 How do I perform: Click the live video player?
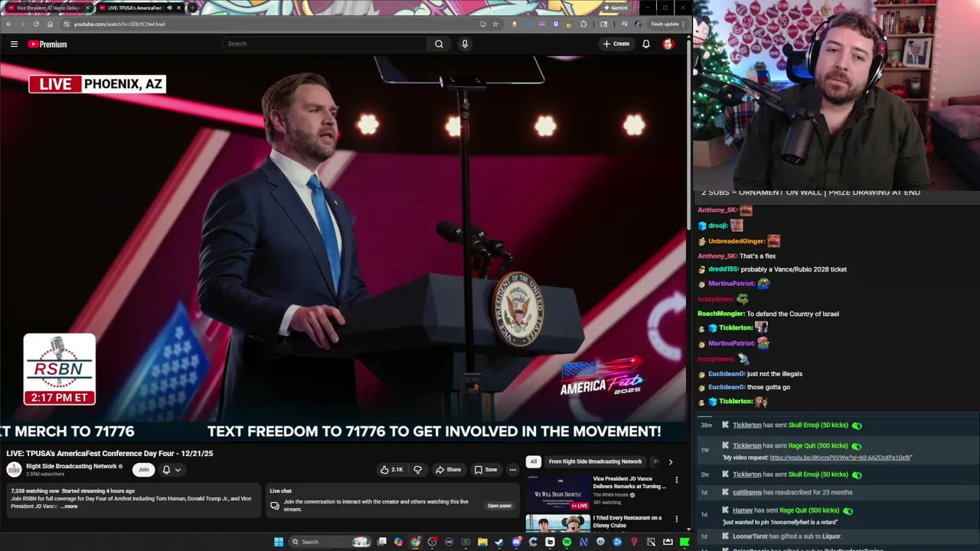[343, 249]
